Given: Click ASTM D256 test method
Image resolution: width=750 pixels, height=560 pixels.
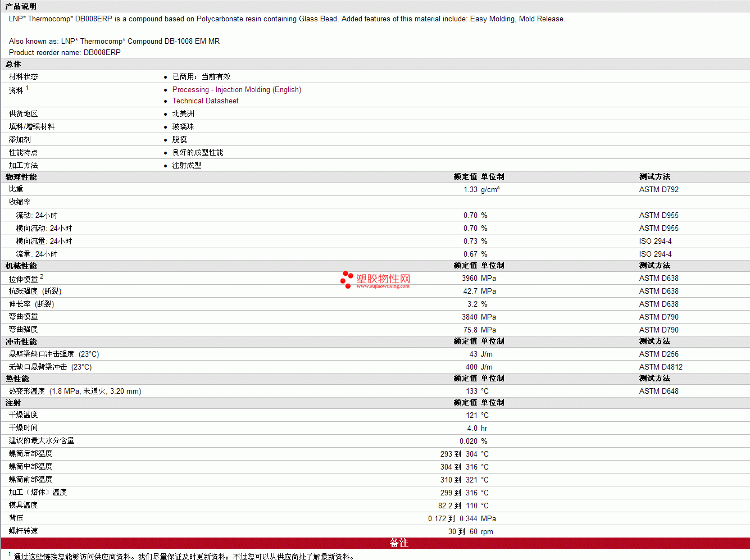Looking at the screenshot, I should [659, 354].
